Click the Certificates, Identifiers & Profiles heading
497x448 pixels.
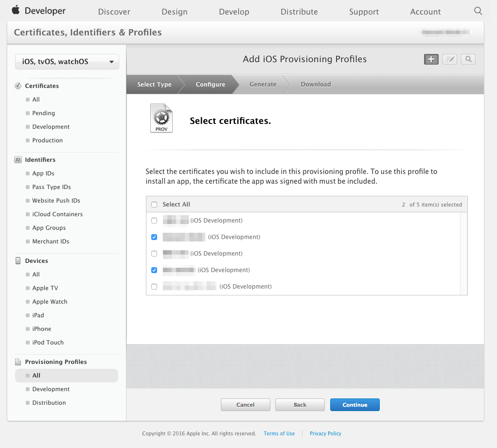click(x=88, y=32)
